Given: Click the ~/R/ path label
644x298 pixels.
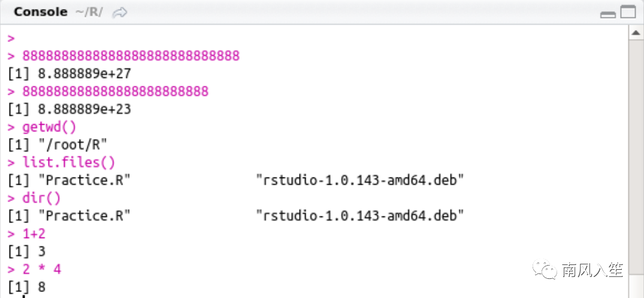Looking at the screenshot, I should pos(89,13).
